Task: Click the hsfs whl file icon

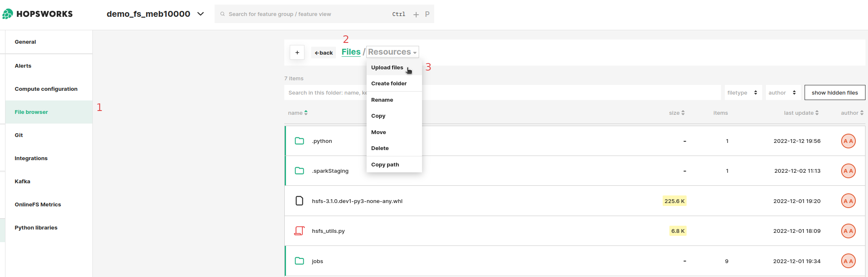Action: coord(299,201)
